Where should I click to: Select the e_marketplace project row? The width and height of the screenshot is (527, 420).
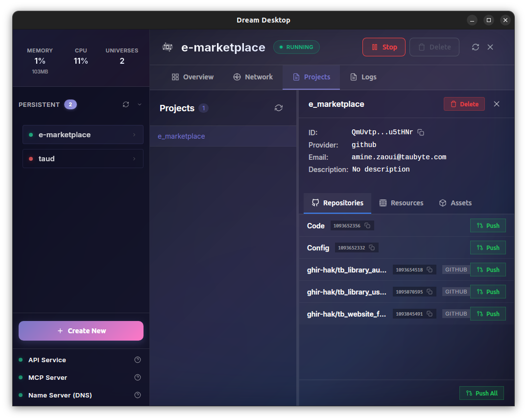coord(223,136)
